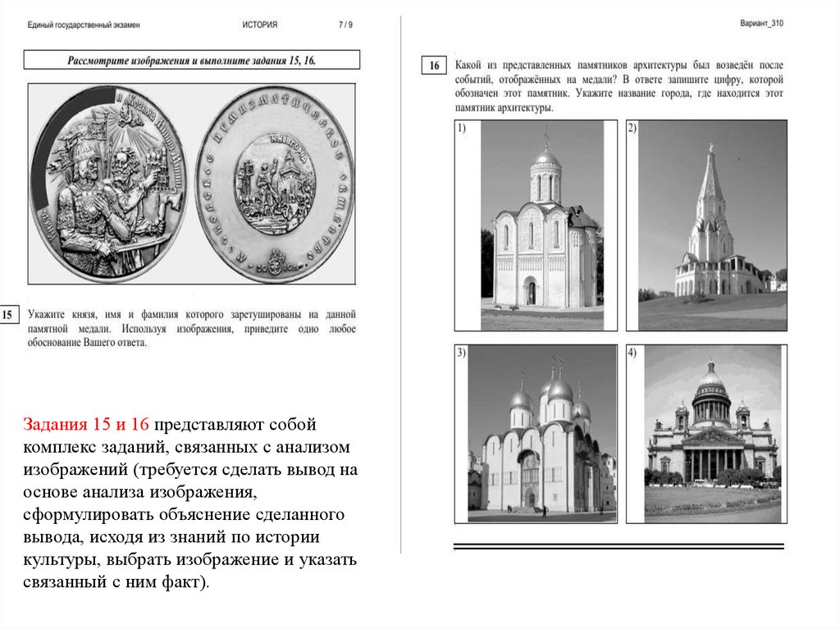This screenshot has height=629, width=840.
Task: Select monument photo 1 single-domed white church
Action: click(x=542, y=225)
